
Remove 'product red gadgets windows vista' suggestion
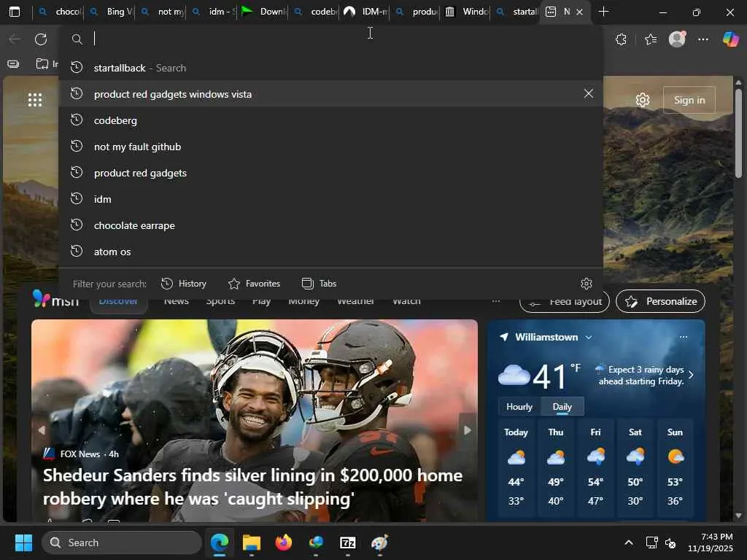click(x=589, y=93)
